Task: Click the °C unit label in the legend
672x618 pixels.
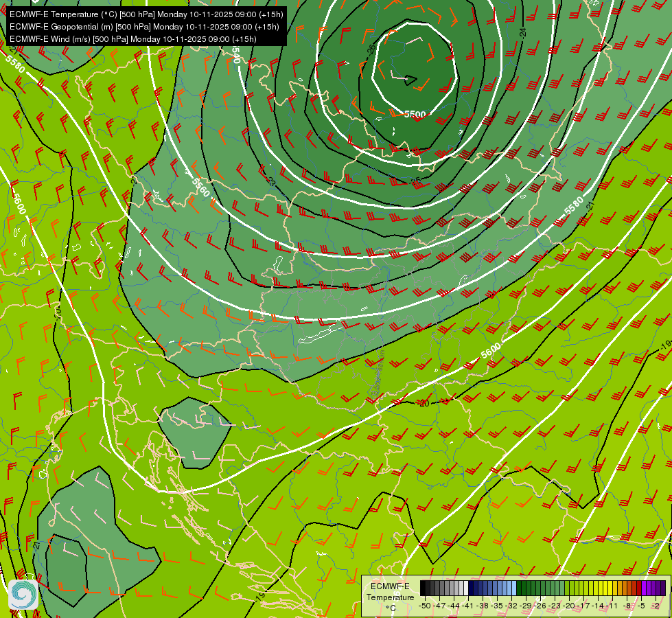Action: (391, 608)
